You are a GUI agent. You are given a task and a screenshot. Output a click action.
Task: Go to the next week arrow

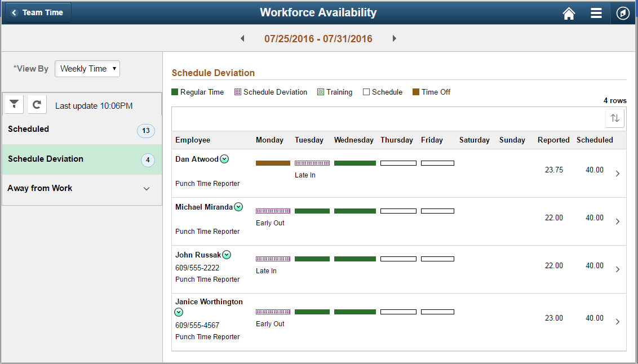[x=394, y=38]
